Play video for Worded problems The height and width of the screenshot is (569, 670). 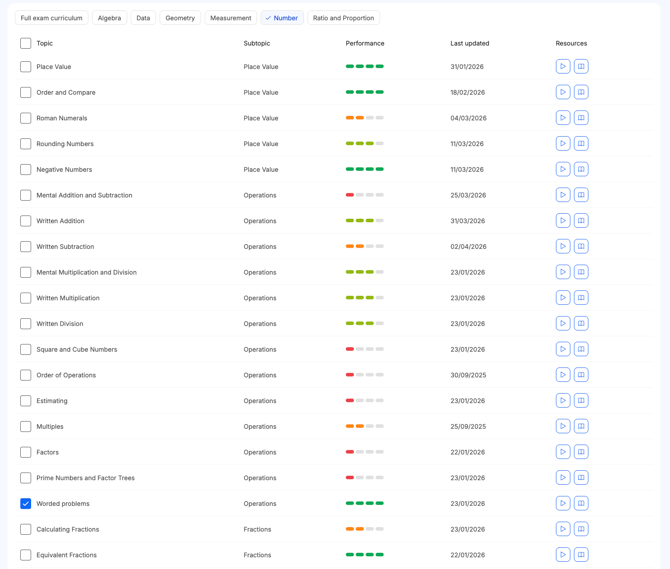click(563, 503)
